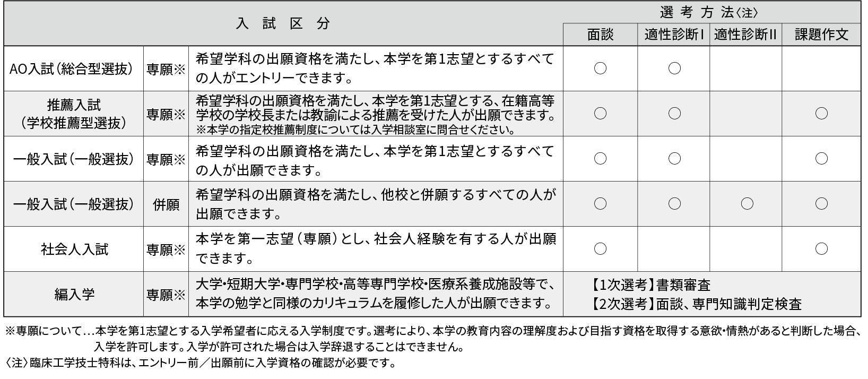Click the 適性診断Ⅱ circle for 一般入試 併願
Viewport: 868px width, 379px height.
tap(747, 203)
